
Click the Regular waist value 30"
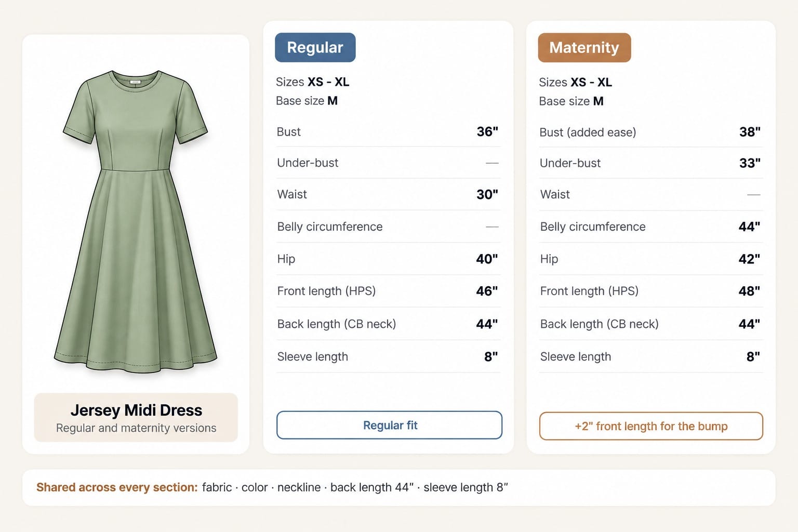click(x=487, y=194)
